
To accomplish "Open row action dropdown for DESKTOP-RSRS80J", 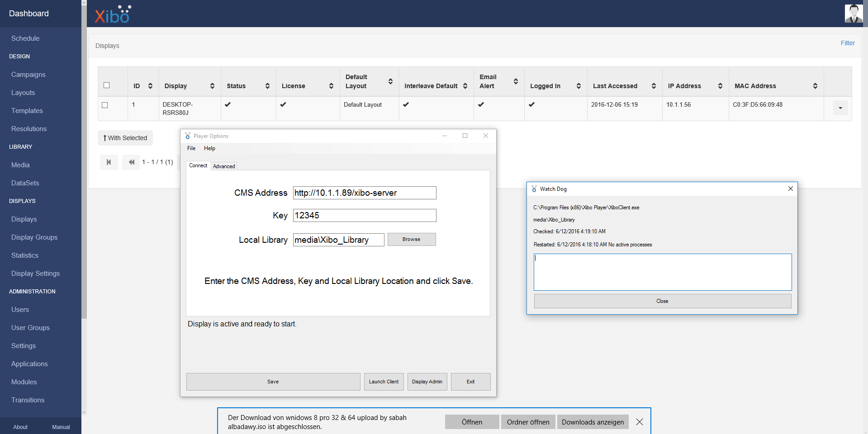I will tap(840, 108).
